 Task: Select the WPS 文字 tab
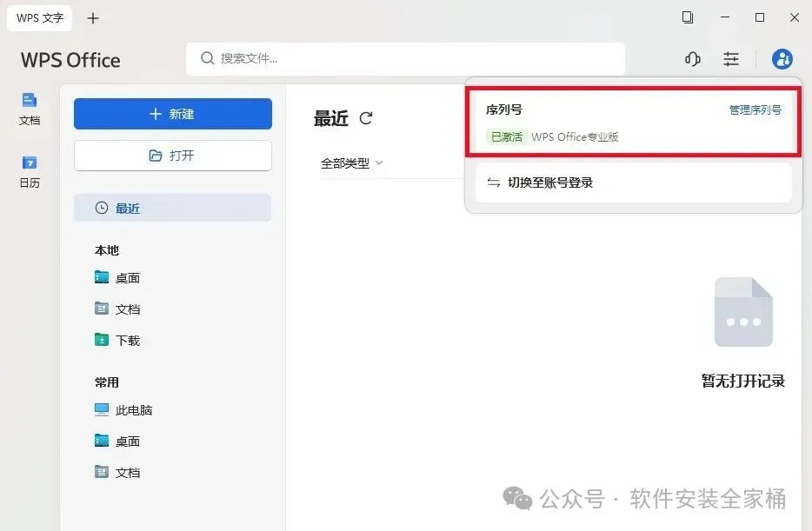click(39, 18)
